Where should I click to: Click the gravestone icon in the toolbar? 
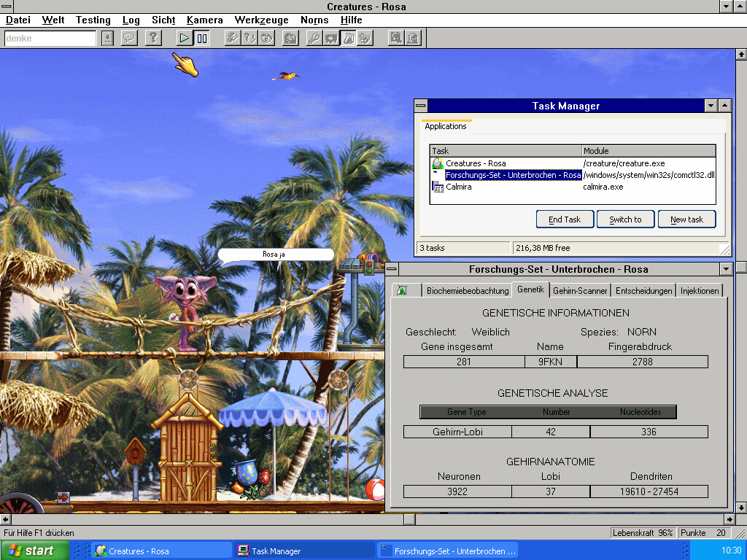(x=413, y=38)
